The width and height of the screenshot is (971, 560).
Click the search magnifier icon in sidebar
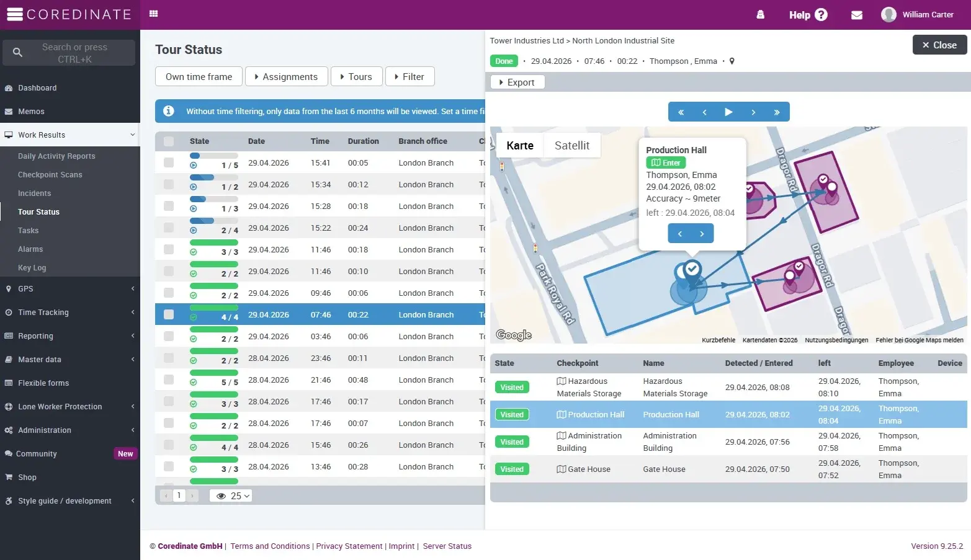[17, 53]
